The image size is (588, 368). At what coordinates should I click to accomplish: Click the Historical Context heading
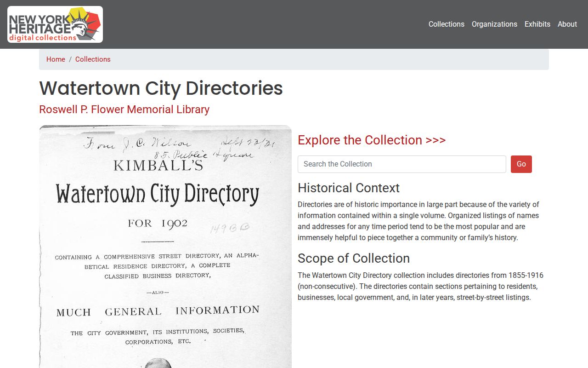click(x=349, y=188)
